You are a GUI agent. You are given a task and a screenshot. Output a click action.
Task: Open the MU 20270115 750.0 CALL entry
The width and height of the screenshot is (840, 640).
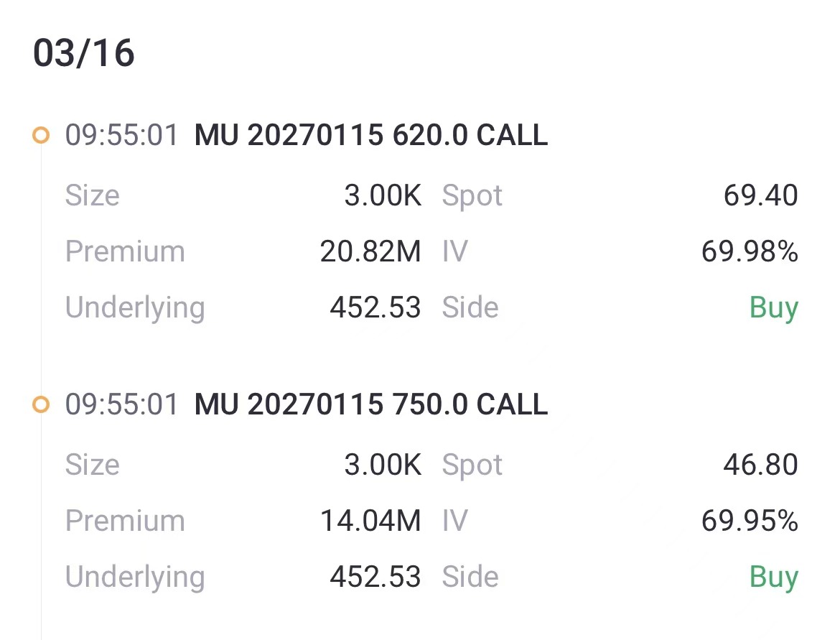tap(370, 404)
